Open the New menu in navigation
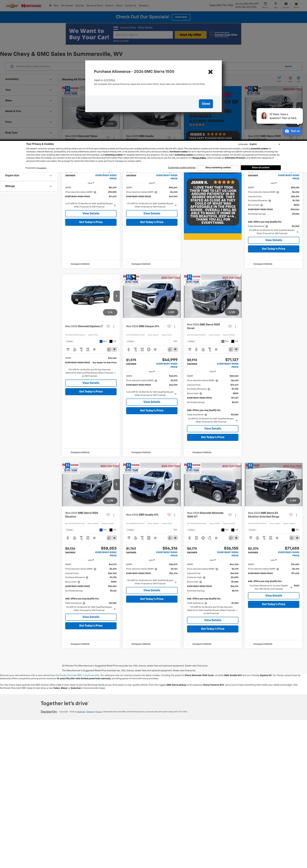 coord(56,5)
